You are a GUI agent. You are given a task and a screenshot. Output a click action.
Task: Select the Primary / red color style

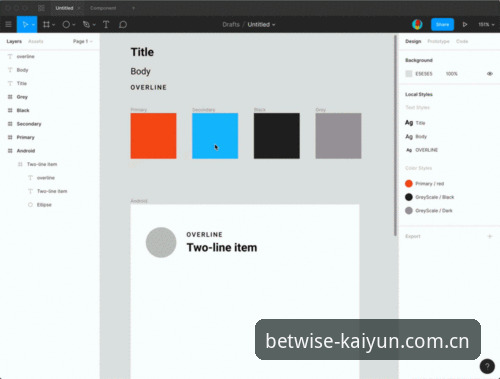(x=424, y=184)
